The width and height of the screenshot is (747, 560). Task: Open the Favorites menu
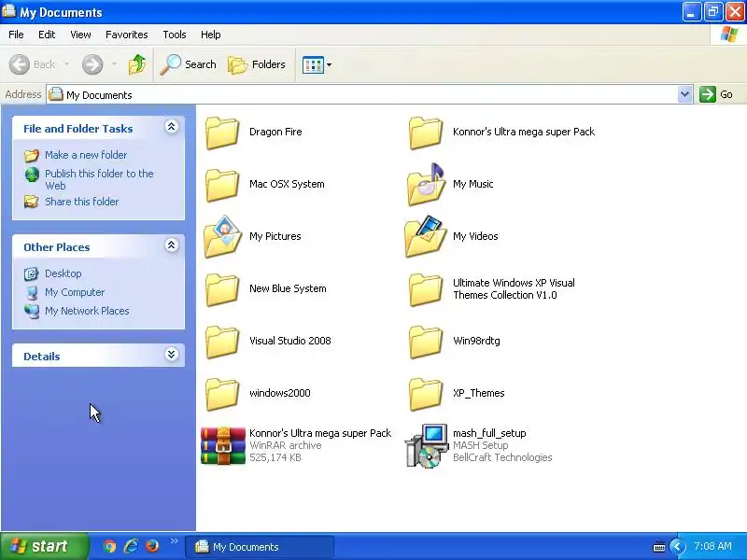pyautogui.click(x=127, y=35)
